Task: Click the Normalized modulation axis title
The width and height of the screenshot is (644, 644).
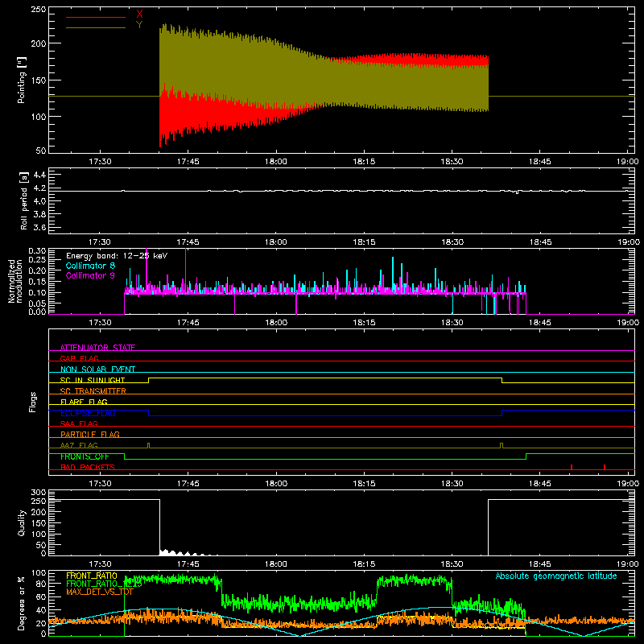Action: coord(14,281)
